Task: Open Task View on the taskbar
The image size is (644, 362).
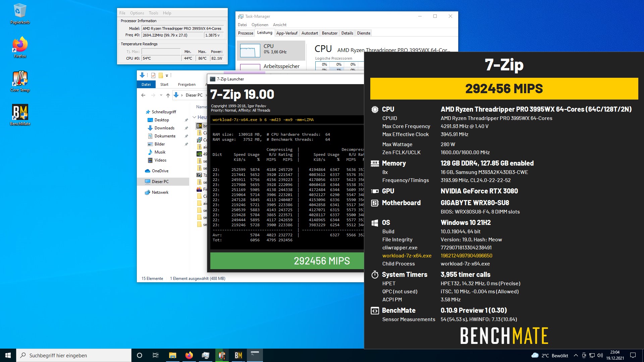Action: pyautogui.click(x=156, y=355)
